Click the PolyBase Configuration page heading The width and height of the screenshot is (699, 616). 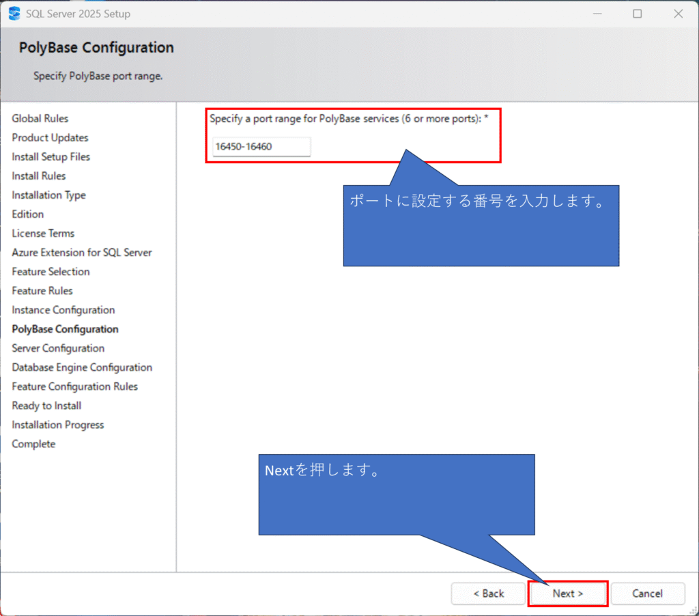tap(96, 48)
